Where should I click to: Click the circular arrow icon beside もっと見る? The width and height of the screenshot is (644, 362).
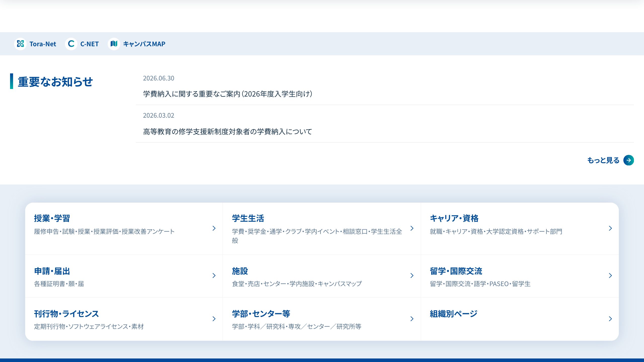pos(629,160)
